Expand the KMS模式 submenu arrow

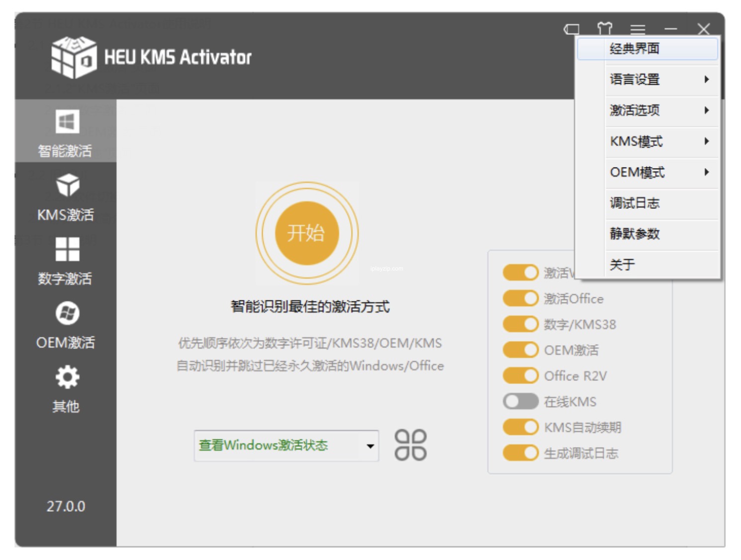tap(706, 141)
